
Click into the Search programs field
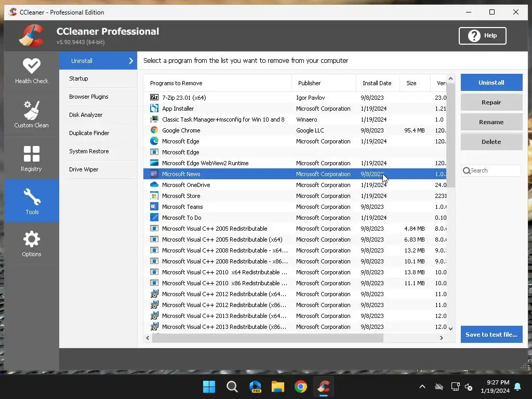491,170
